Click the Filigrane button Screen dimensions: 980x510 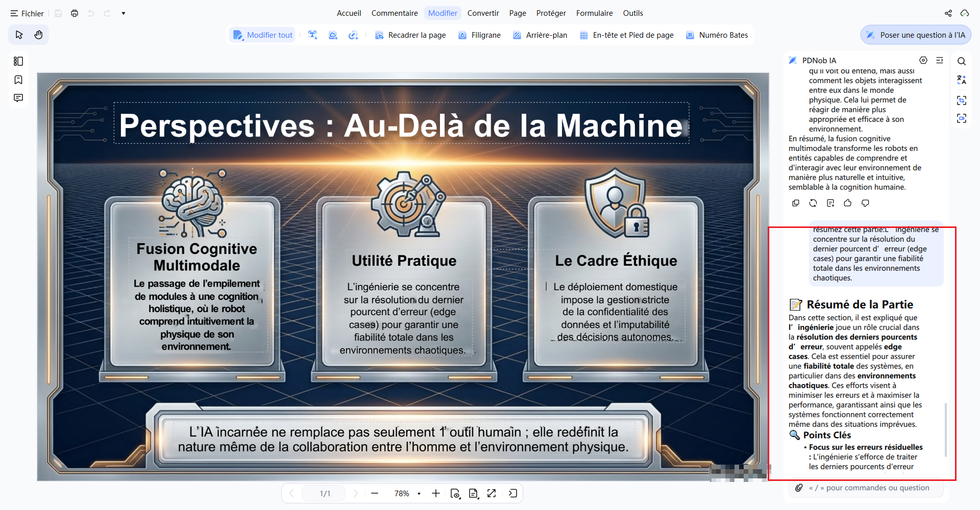click(479, 35)
